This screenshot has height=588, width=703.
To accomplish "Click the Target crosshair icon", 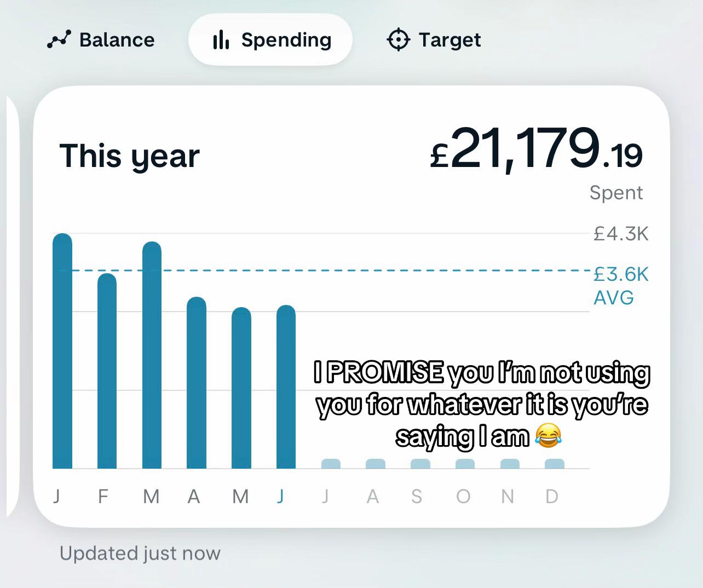I will pos(398,40).
